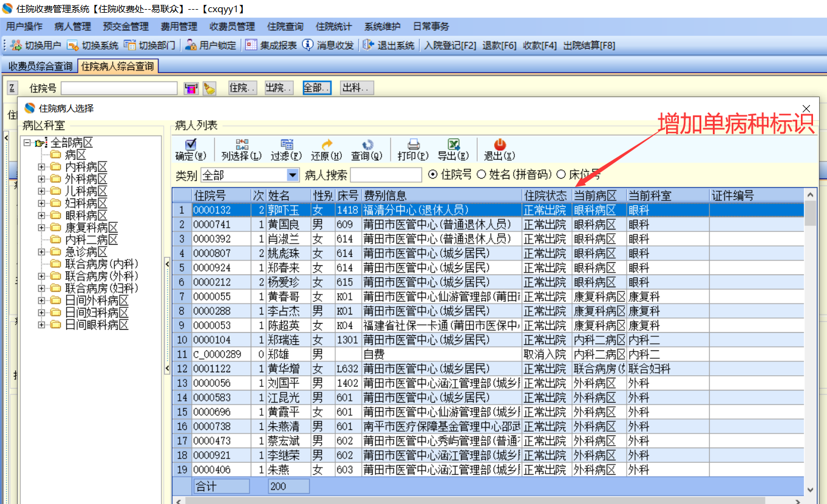Select patient row 黄国良
This screenshot has height=504, width=827.
click(x=488, y=225)
